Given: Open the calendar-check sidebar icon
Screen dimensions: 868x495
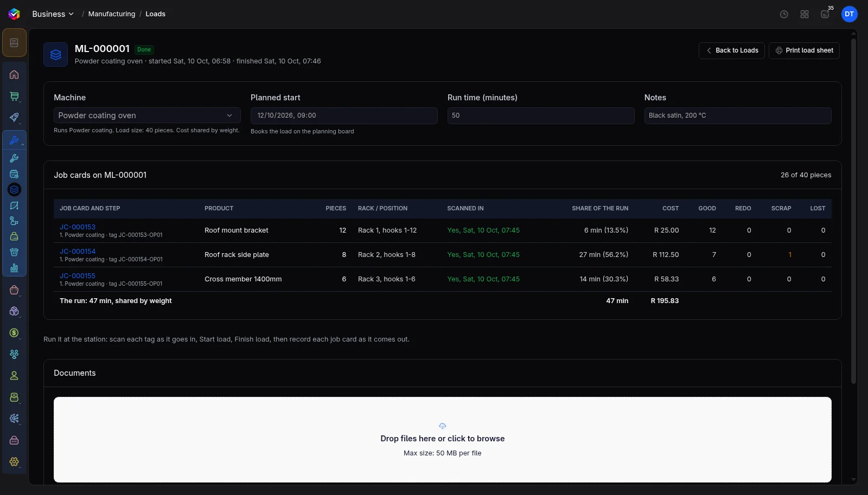Looking at the screenshot, I should point(14,174).
